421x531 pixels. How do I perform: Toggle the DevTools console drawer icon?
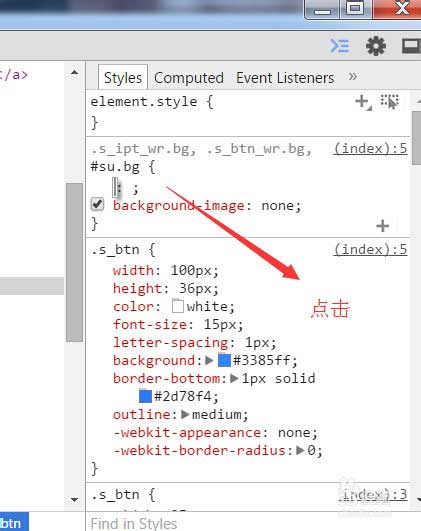(x=340, y=46)
